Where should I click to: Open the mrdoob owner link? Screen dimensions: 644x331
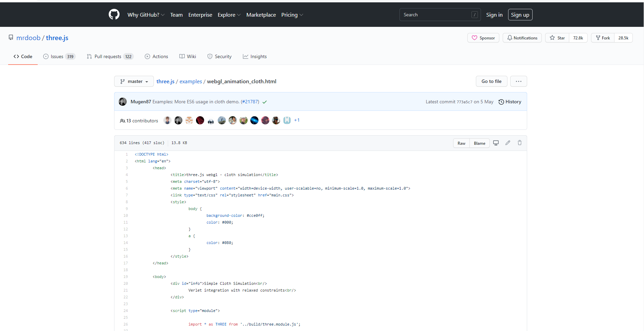pos(28,38)
